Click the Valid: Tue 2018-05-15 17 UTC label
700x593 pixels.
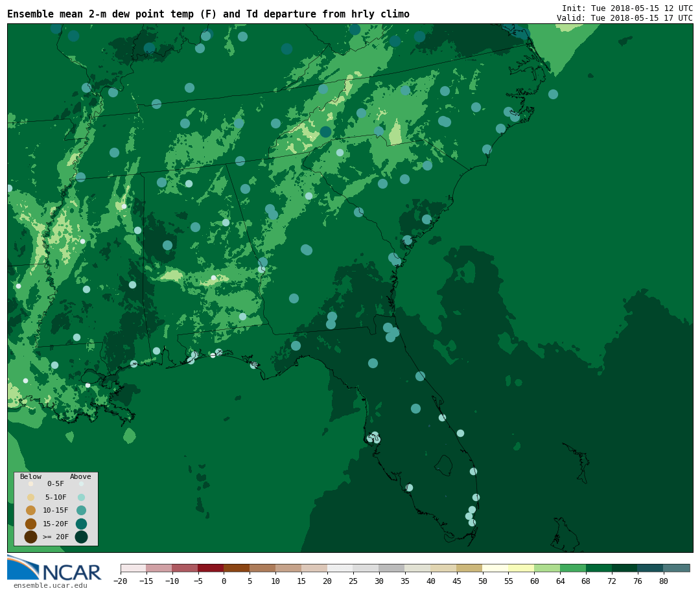[625, 18]
